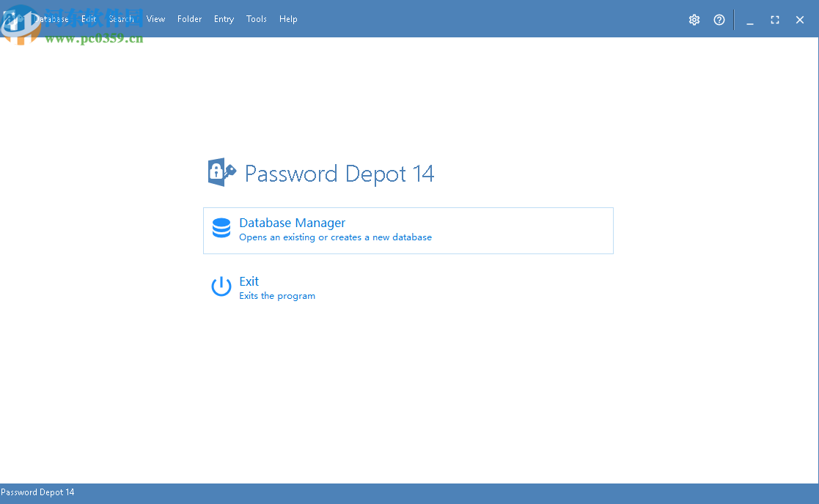Screen dimensions: 819x504
Task: Open the Help menu
Action: (288, 19)
